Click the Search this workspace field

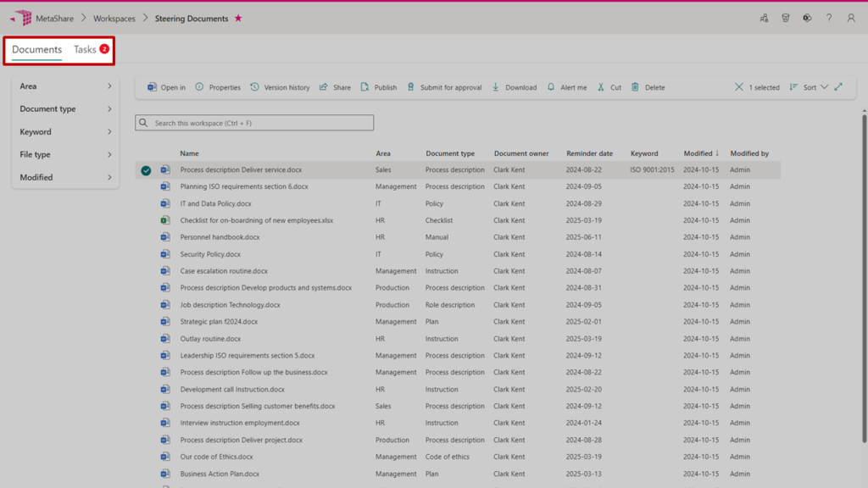coord(254,123)
